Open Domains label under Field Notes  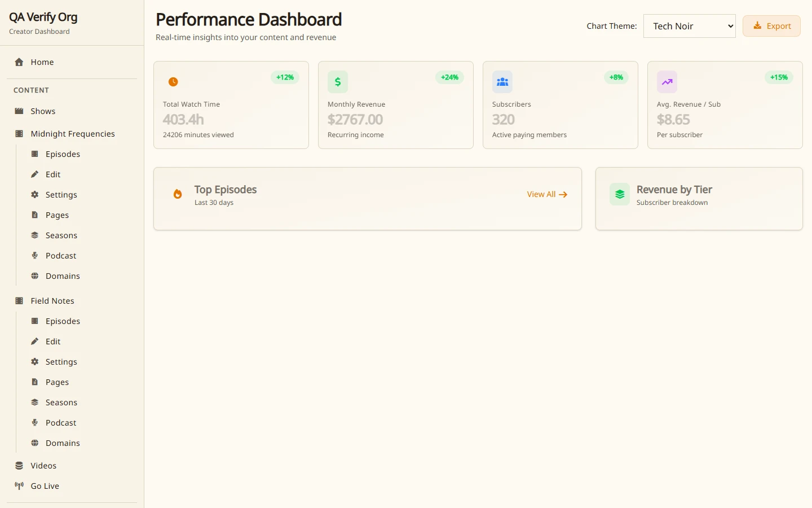coord(63,443)
